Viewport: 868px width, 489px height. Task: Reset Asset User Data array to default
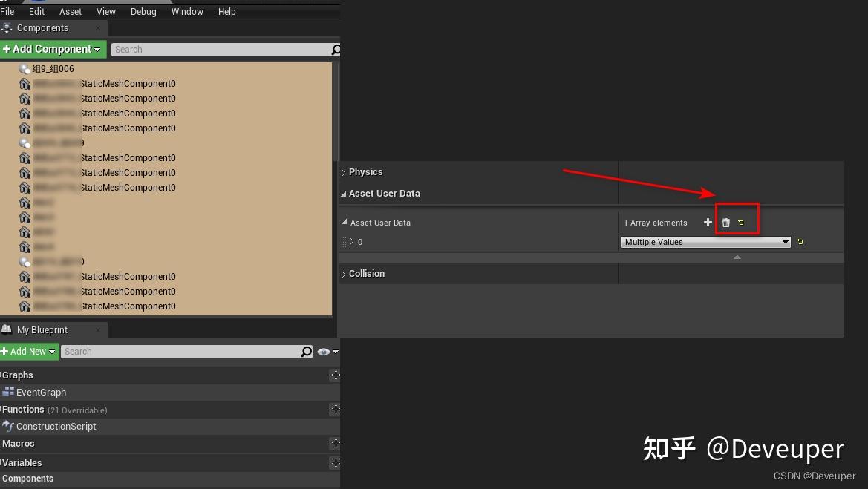(740, 222)
